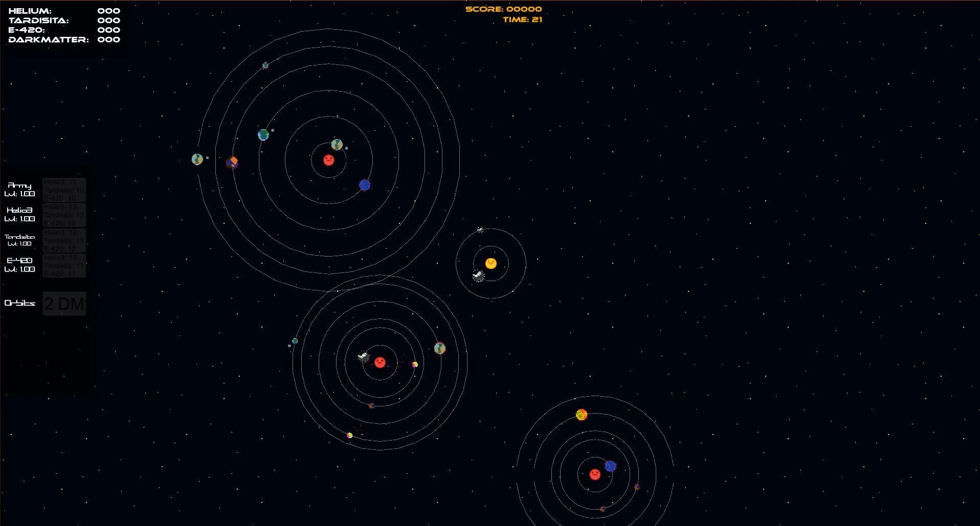Purchase the Helio3 upgrade costing Tardisita 12, E-420 10
This screenshot has width=980, height=526.
64,215
